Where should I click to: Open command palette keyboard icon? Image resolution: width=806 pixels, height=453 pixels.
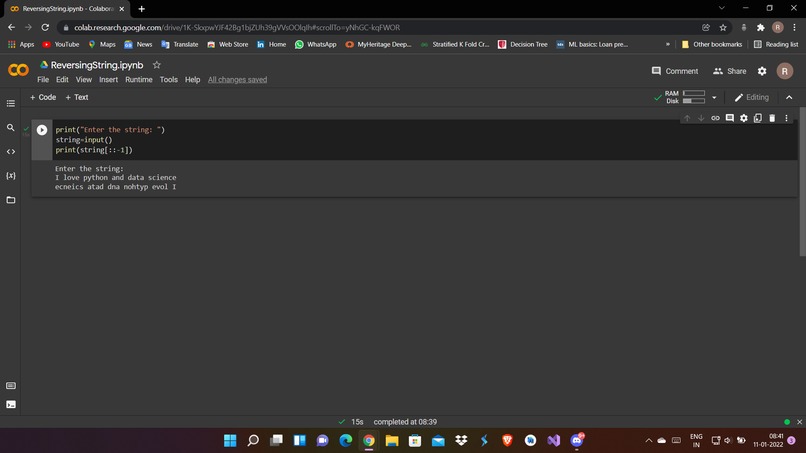point(11,386)
